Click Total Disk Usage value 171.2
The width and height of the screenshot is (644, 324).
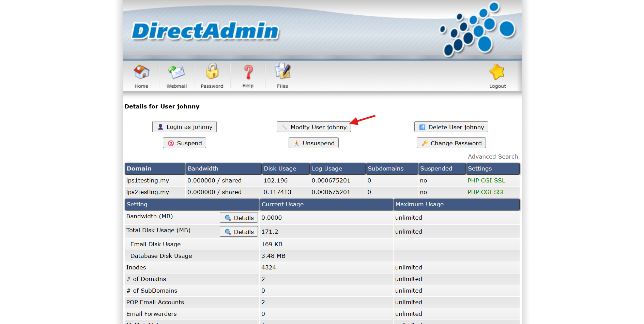[x=270, y=232]
